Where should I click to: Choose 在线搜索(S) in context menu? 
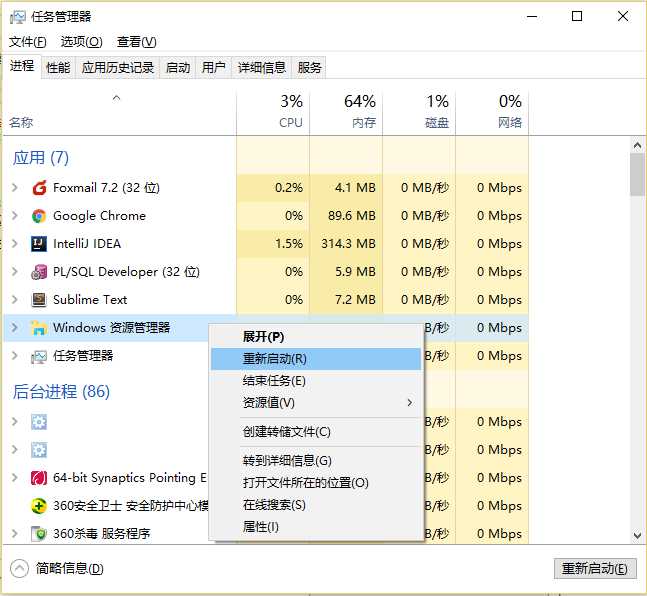[x=316, y=505]
